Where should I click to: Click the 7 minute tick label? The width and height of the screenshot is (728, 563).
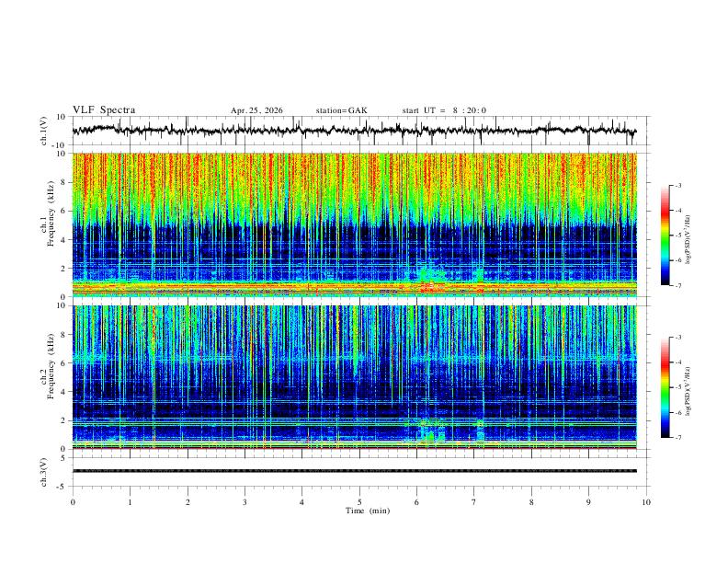(x=474, y=502)
